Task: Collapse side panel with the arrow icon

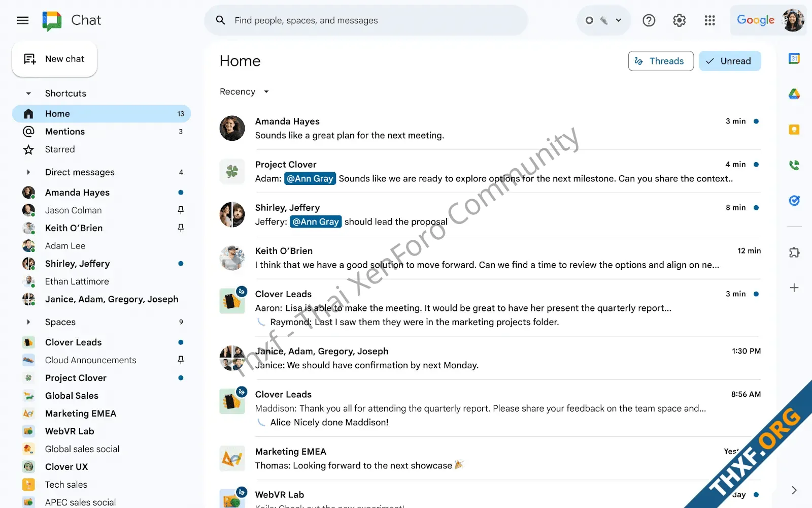Action: tap(794, 490)
